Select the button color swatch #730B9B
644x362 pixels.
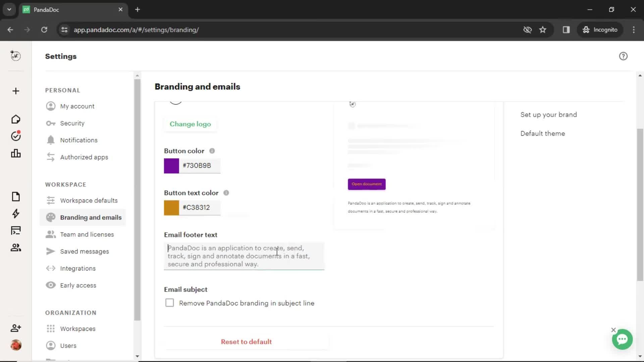coord(171,165)
